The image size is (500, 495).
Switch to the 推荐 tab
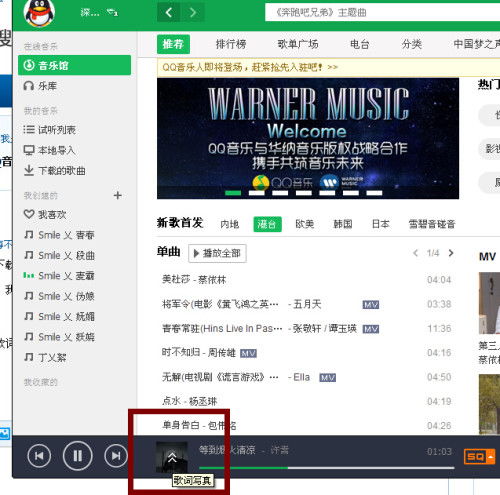(x=173, y=44)
